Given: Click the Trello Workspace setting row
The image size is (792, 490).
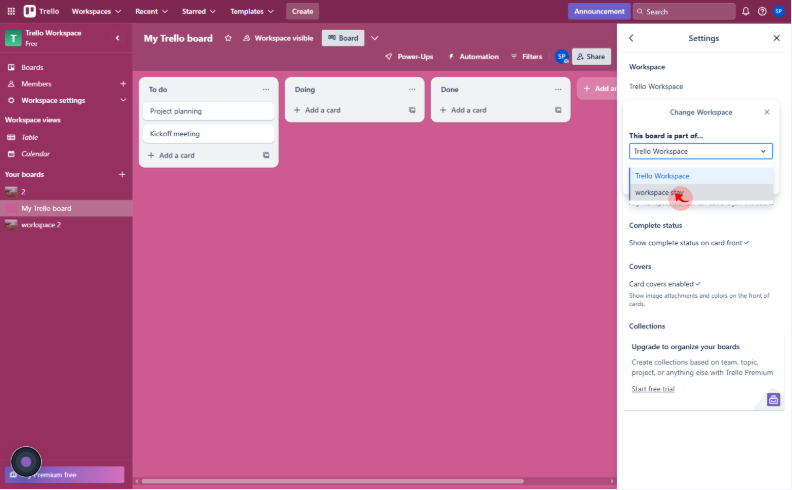Looking at the screenshot, I should click(656, 86).
